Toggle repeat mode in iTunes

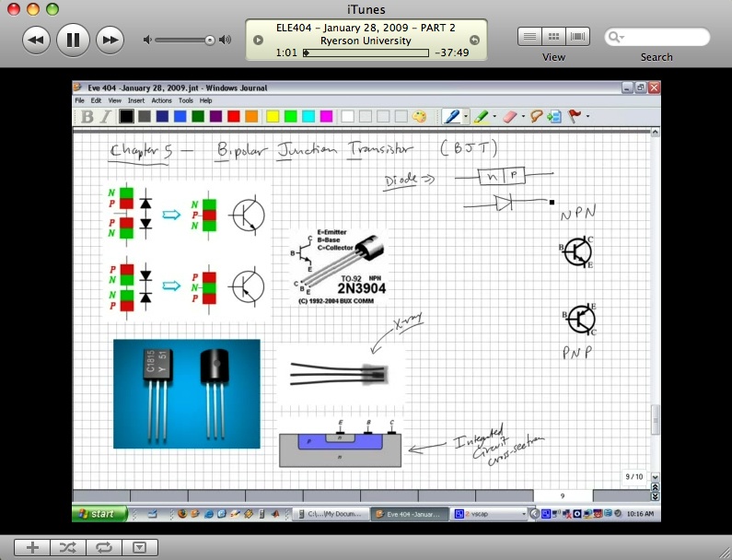(x=103, y=547)
